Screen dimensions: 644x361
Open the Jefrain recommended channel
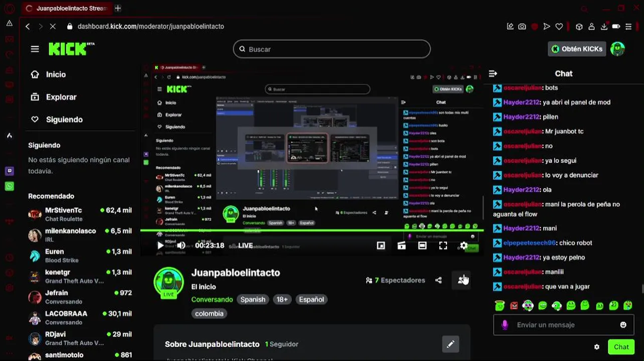coord(80,297)
